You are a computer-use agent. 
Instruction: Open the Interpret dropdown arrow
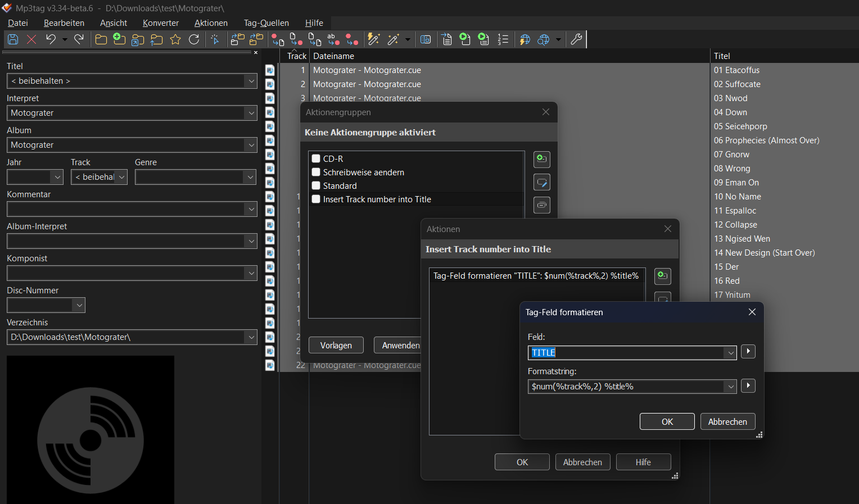point(251,113)
